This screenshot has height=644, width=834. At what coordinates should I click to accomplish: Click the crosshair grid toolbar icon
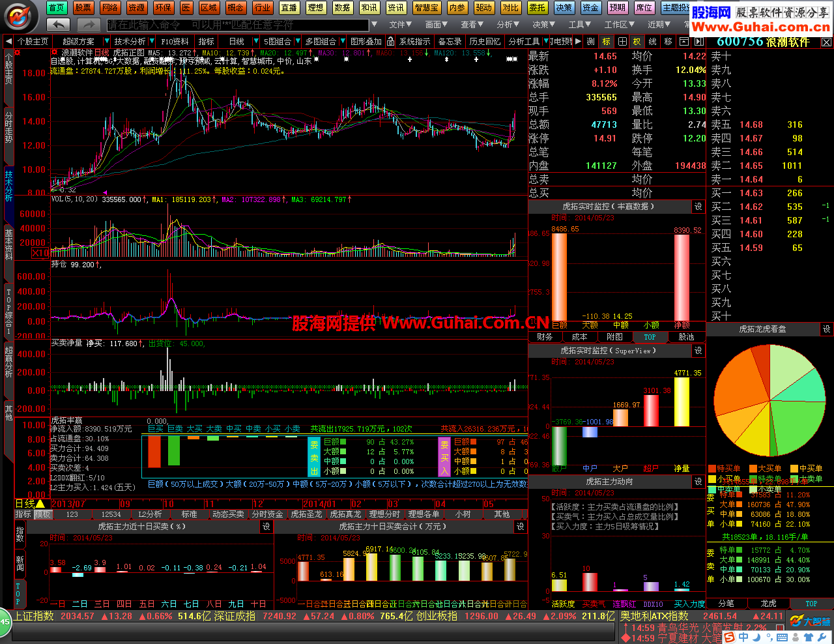(x=622, y=41)
